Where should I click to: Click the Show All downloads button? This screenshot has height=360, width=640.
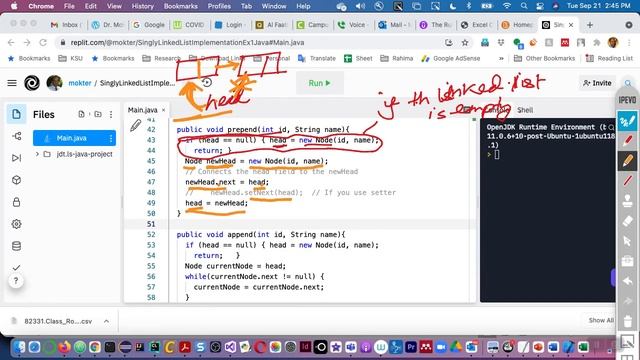[x=601, y=320]
